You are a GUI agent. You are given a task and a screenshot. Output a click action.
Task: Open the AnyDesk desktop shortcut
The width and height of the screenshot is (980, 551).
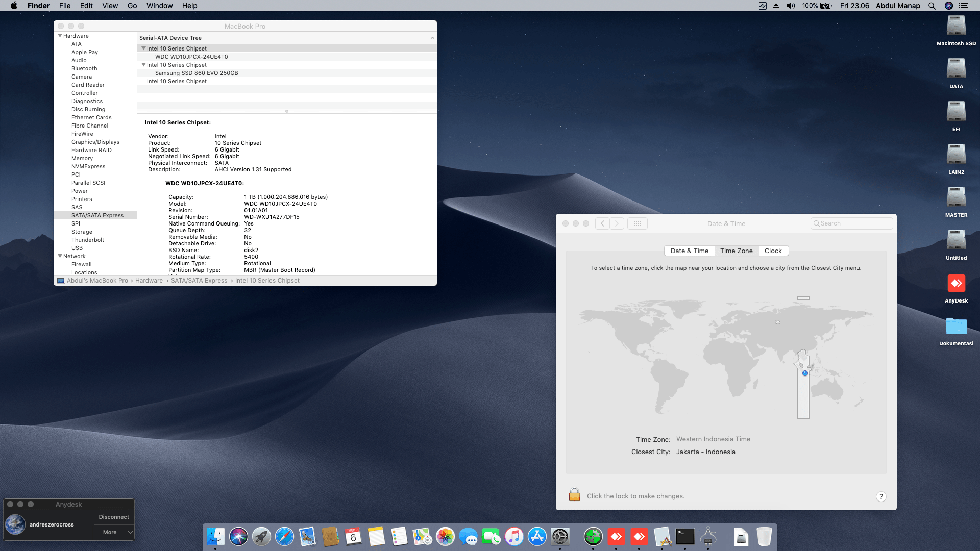pos(956,284)
